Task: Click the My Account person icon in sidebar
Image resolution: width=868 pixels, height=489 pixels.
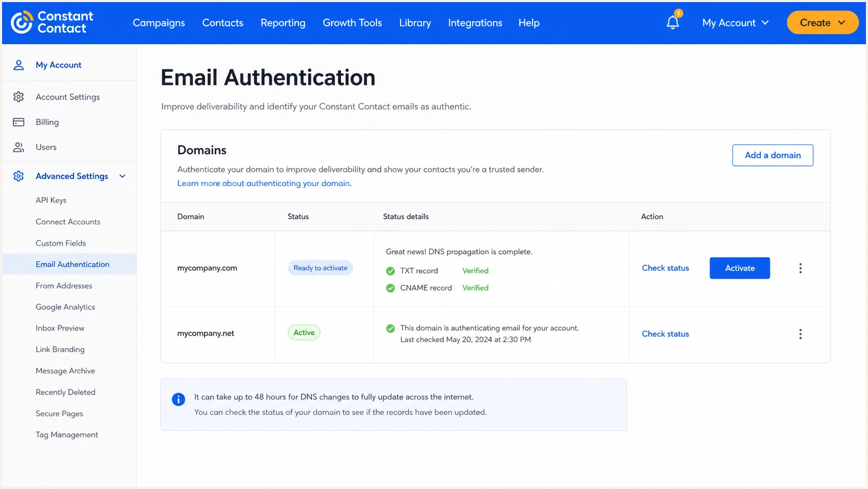Action: coord(19,65)
